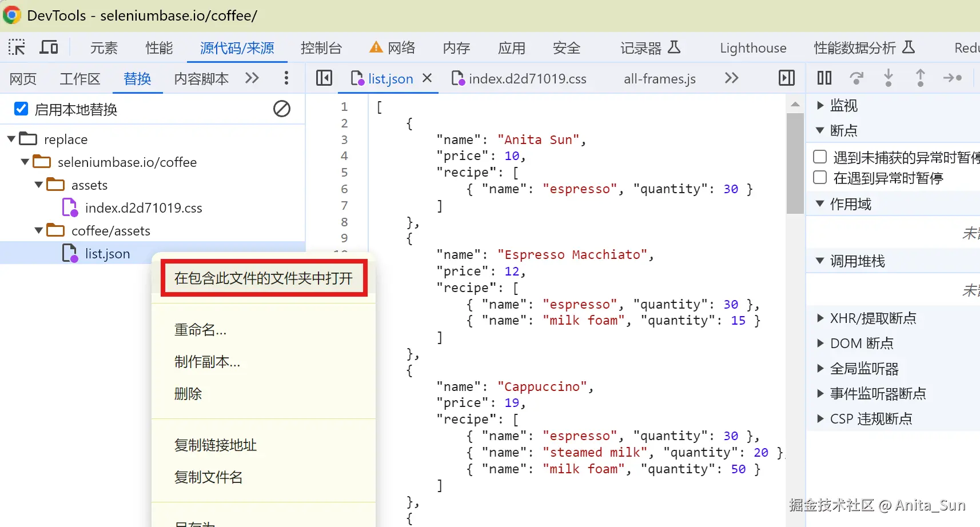This screenshot has width=980, height=527.
Task: Choose 重命名... from the context menu
Action: [x=264, y=330]
